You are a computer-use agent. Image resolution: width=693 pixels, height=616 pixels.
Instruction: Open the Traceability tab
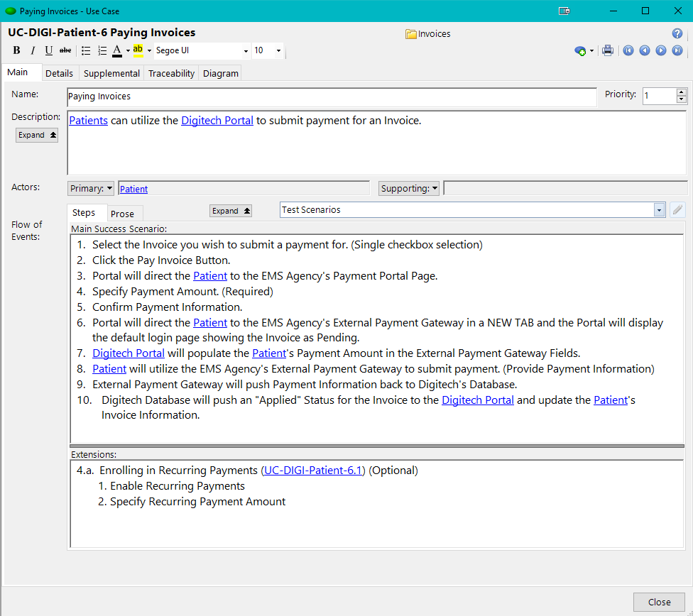172,73
